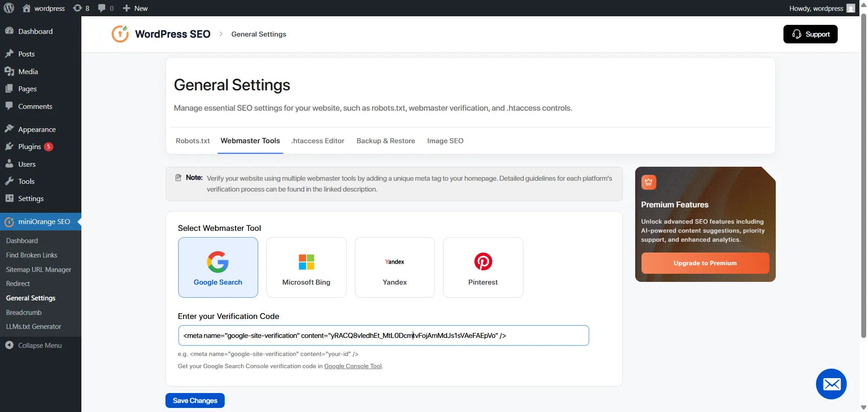Viewport: 868px width, 412px height.
Task: Open Find Broken Links submenu
Action: click(x=32, y=255)
